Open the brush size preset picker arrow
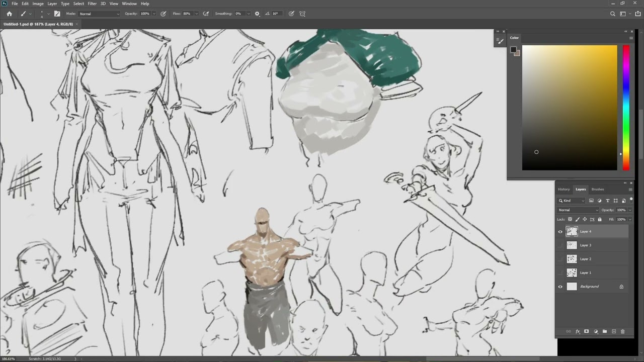Image resolution: width=644 pixels, height=362 pixels. coord(48,14)
